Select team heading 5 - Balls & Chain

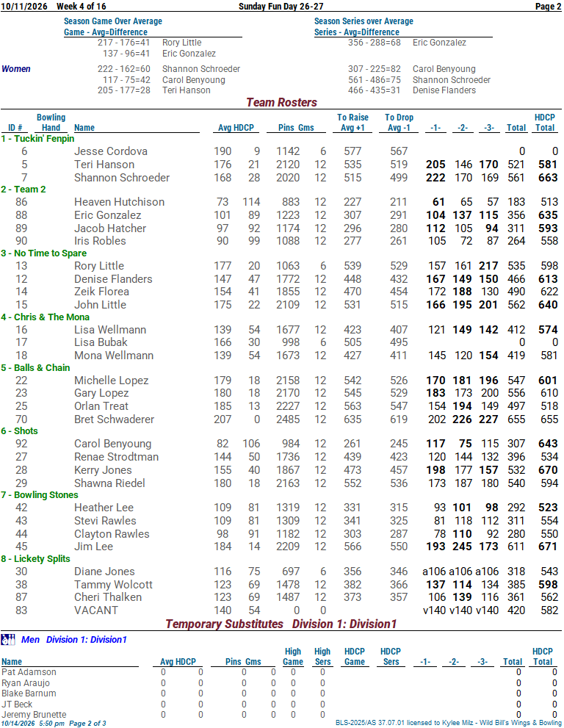[35, 368]
